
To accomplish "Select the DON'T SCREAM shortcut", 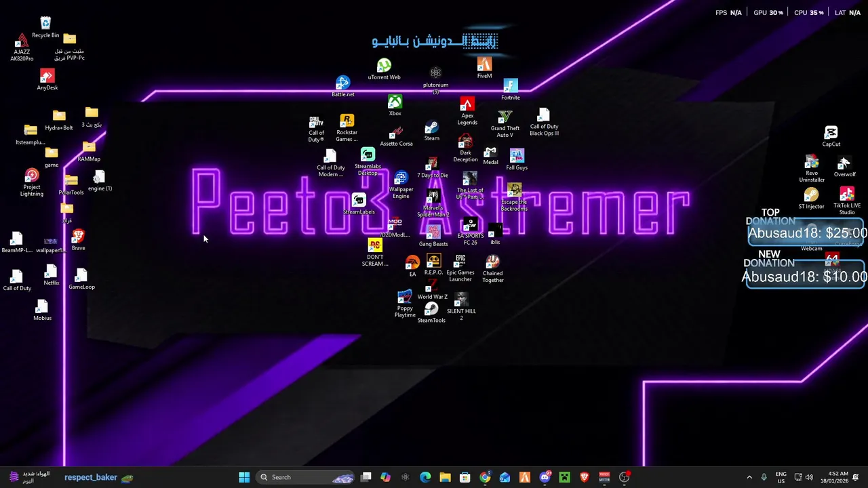I will point(375,253).
